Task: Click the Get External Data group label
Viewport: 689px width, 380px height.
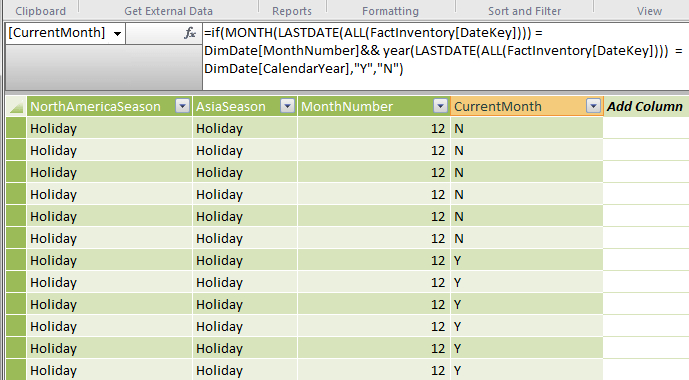Action: [168, 11]
